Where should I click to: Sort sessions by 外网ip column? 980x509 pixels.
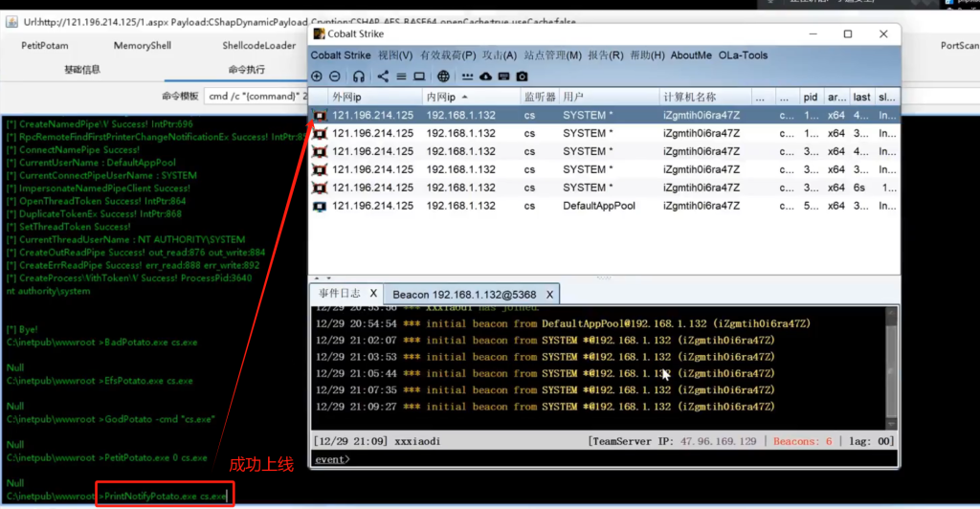[375, 97]
